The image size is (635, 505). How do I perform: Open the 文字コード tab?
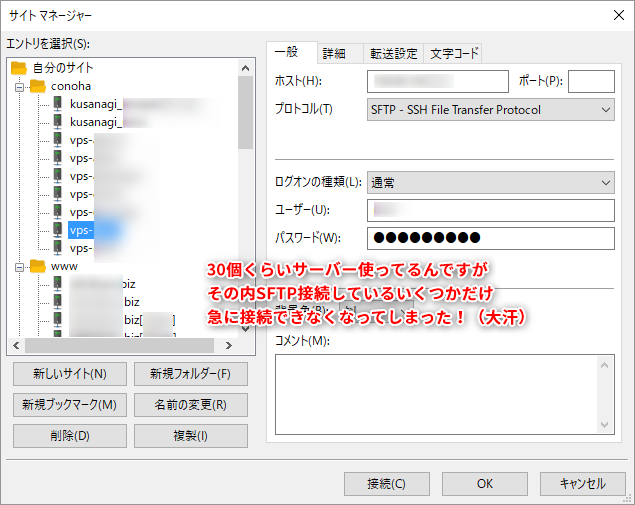454,53
